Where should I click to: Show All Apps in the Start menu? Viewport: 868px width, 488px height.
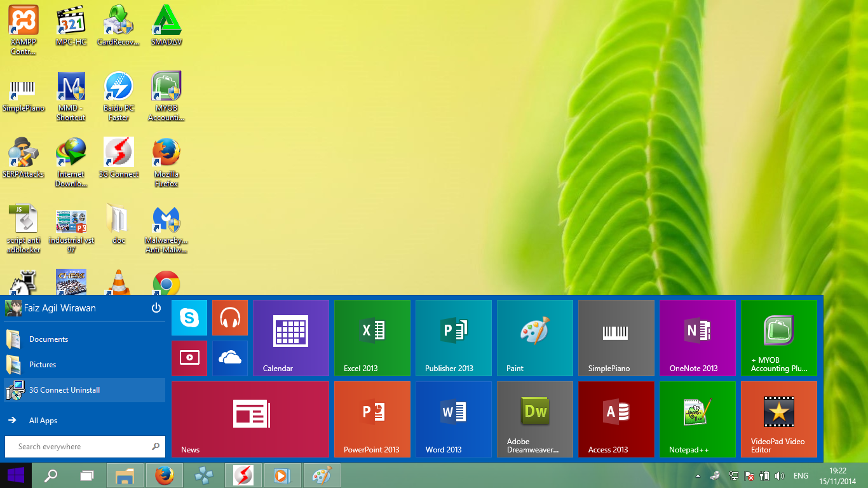tap(85, 421)
